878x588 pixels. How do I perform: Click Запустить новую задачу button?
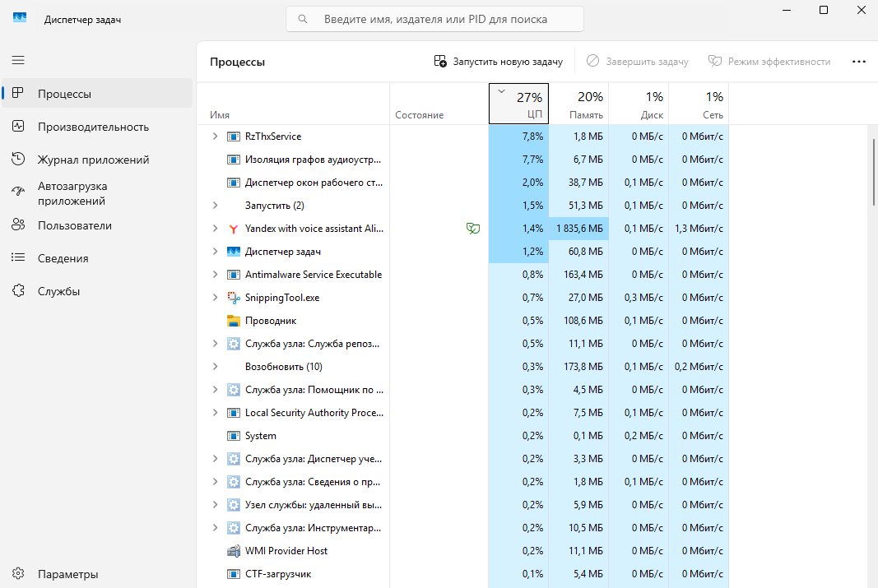coord(499,62)
